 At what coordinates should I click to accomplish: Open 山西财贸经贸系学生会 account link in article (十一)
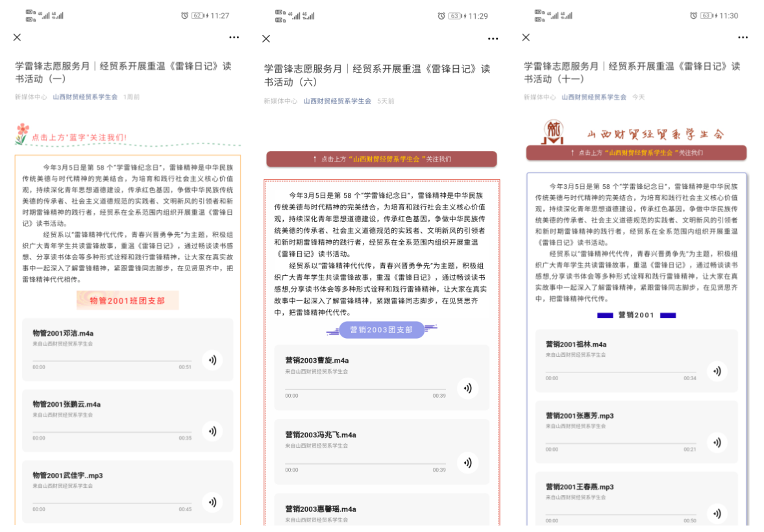tap(594, 97)
